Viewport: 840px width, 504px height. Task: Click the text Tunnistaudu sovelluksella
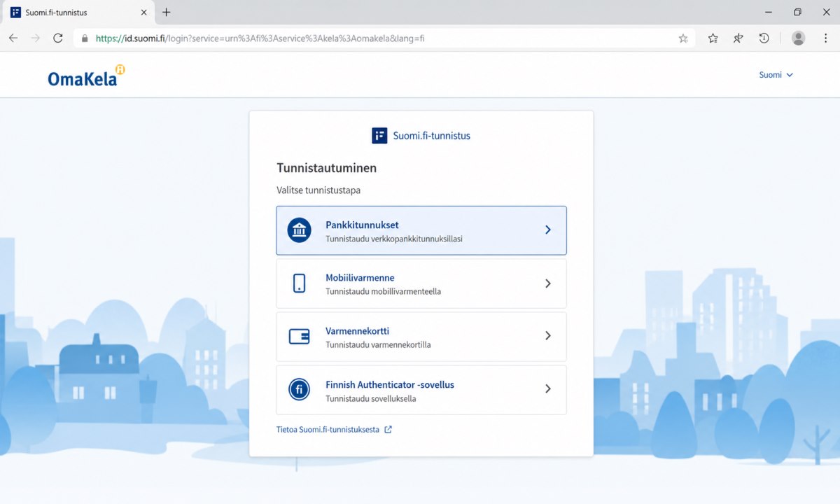371,399
